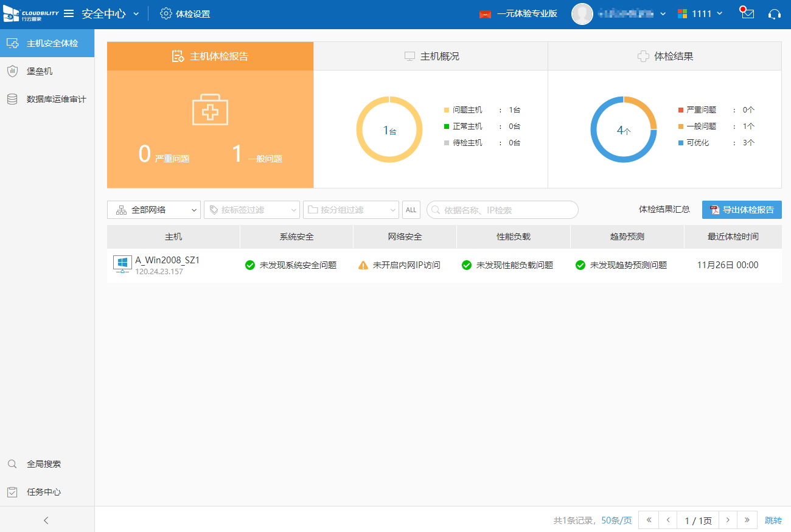This screenshot has height=532, width=791.
Task: Click the 跳转 link in pagination
Action: [773, 520]
